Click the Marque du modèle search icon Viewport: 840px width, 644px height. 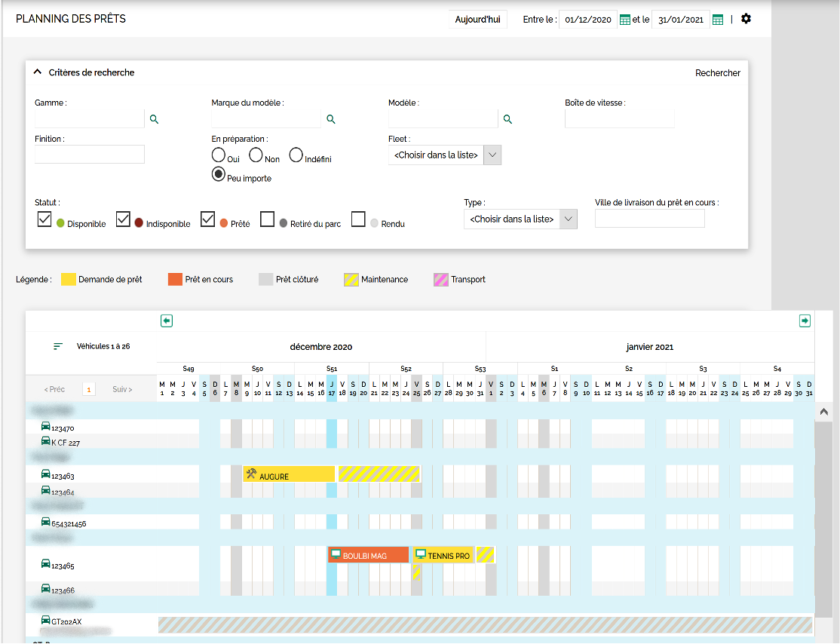pyautogui.click(x=331, y=119)
